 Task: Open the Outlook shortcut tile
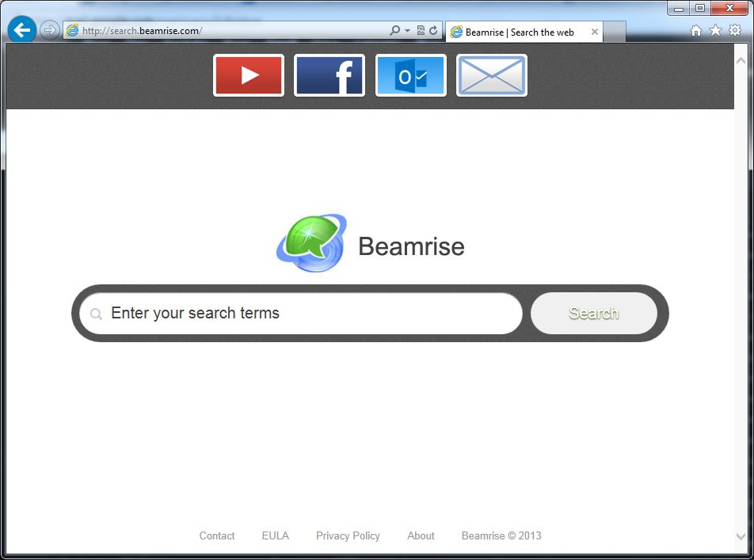click(410, 75)
